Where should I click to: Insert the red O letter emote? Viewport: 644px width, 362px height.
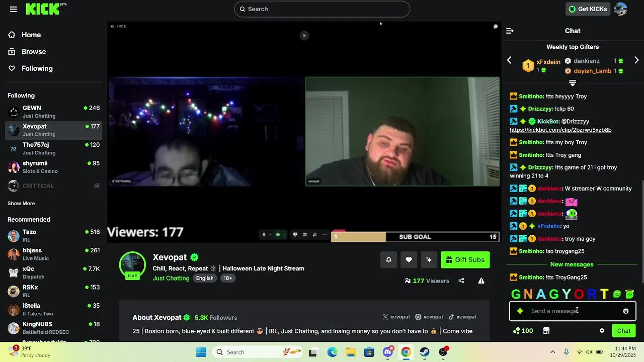coord(579,294)
